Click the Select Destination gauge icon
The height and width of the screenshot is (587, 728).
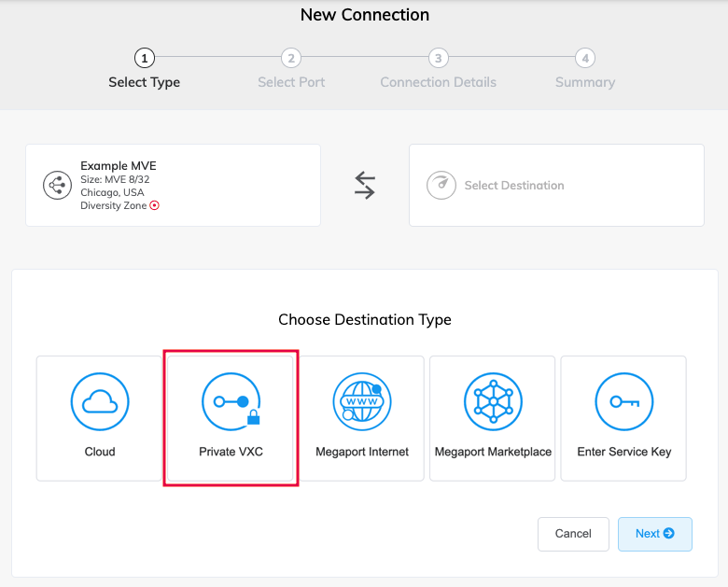(x=441, y=185)
